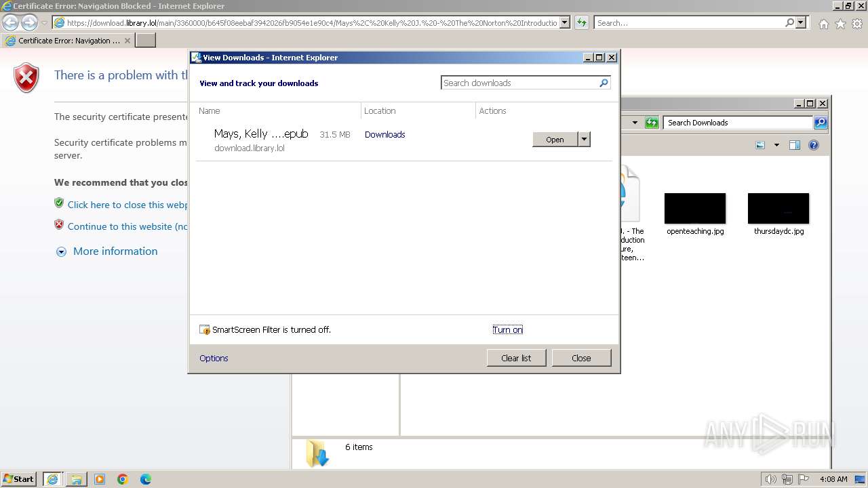The height and width of the screenshot is (488, 868).
Task: Click the address bar URL field
Action: pos(305,22)
